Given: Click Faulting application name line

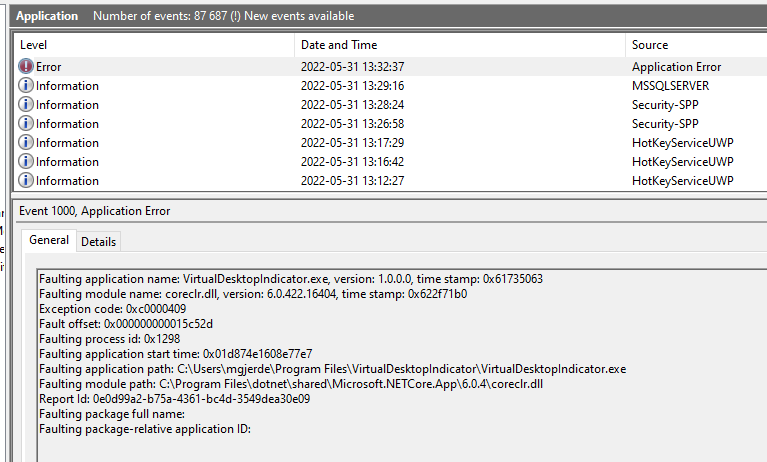Looking at the screenshot, I should 291,279.
